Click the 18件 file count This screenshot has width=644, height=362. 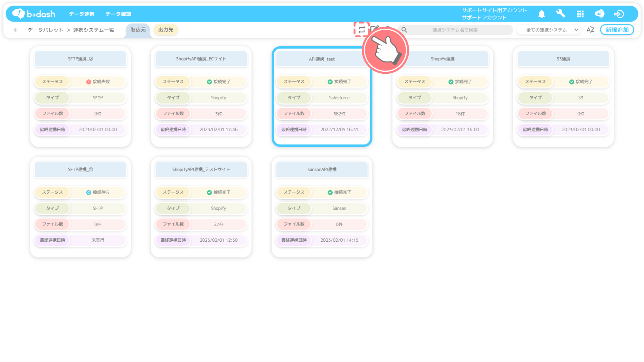pyautogui.click(x=460, y=114)
